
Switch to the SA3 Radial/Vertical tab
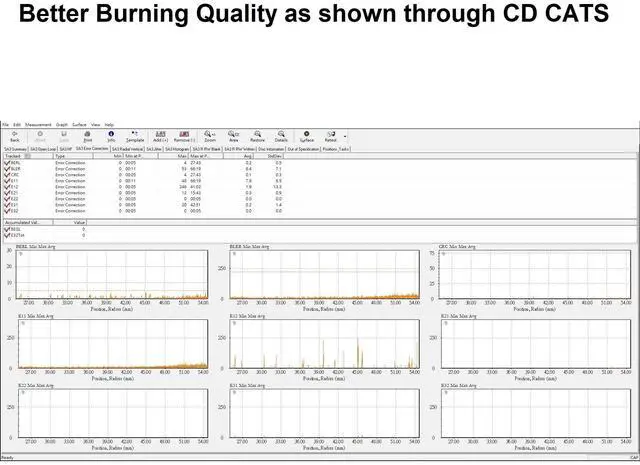pyautogui.click(x=127, y=149)
